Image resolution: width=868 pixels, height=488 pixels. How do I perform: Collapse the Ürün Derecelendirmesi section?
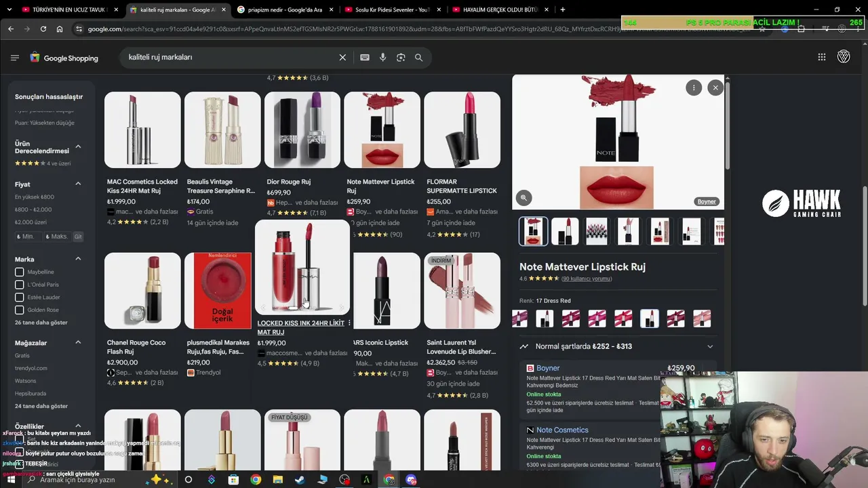[78, 147]
